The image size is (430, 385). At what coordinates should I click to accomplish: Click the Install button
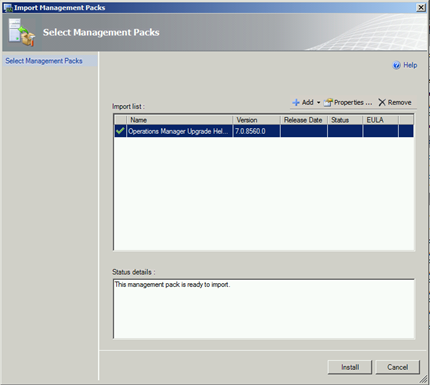pyautogui.click(x=350, y=367)
